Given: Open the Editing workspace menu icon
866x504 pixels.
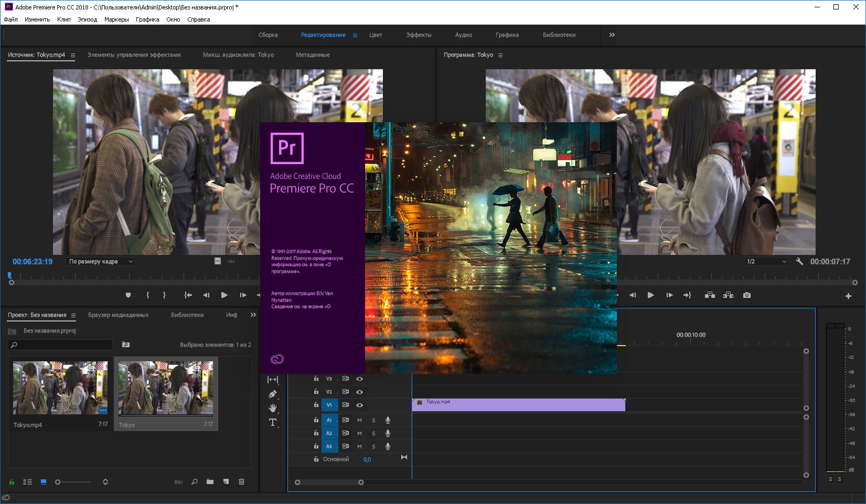Looking at the screenshot, I should (x=355, y=35).
